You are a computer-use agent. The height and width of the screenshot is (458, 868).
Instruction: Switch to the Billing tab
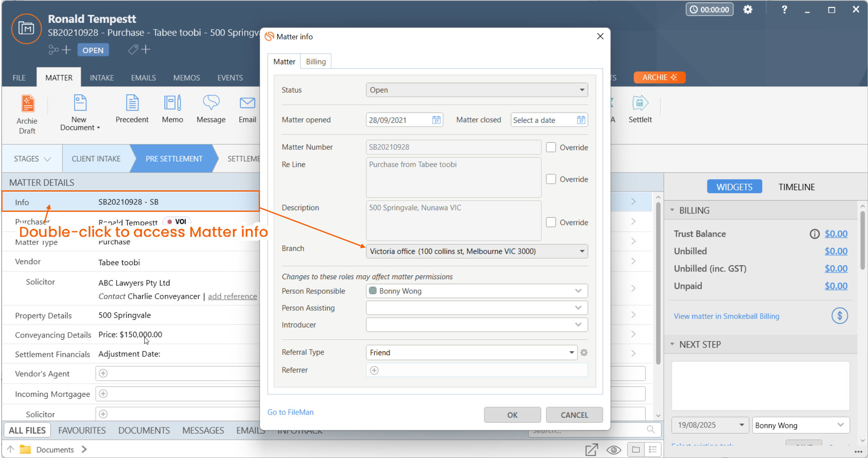tap(316, 62)
